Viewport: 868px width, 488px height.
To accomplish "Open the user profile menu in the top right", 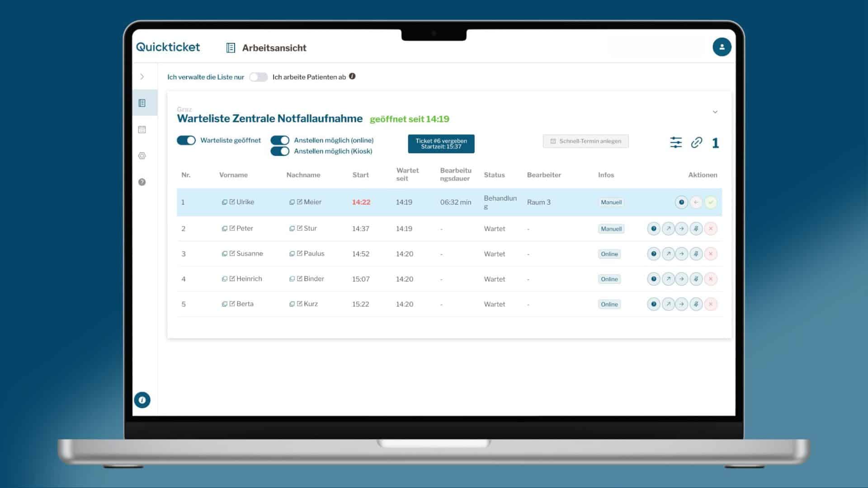I will (722, 47).
